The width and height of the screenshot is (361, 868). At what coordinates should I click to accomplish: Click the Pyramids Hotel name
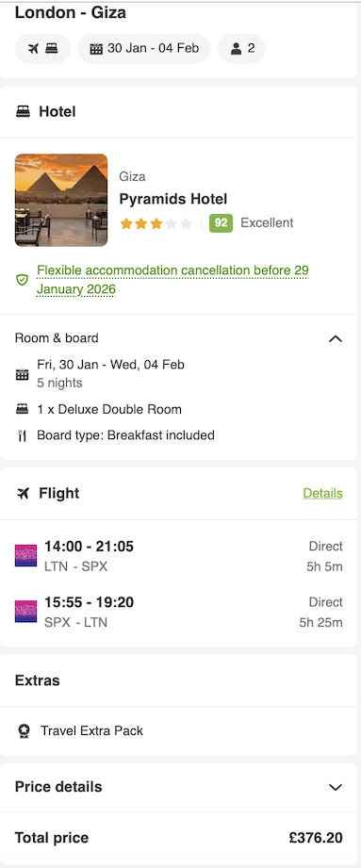pos(173,199)
